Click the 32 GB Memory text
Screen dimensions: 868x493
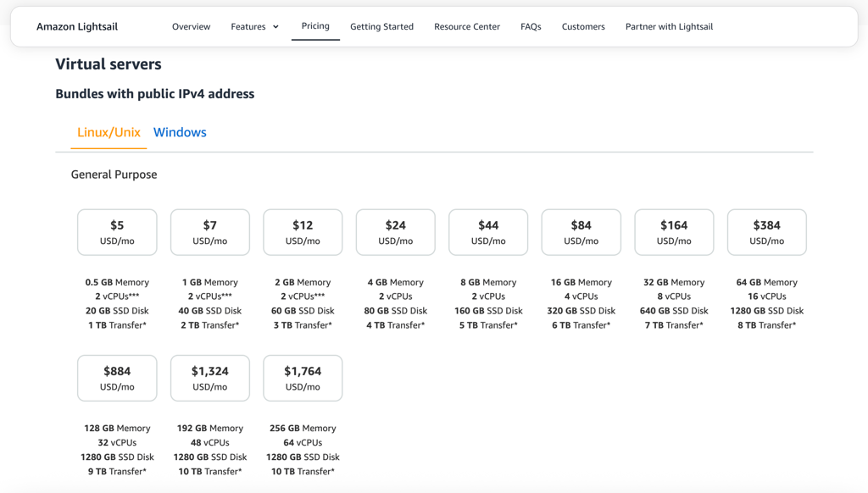[x=674, y=282]
